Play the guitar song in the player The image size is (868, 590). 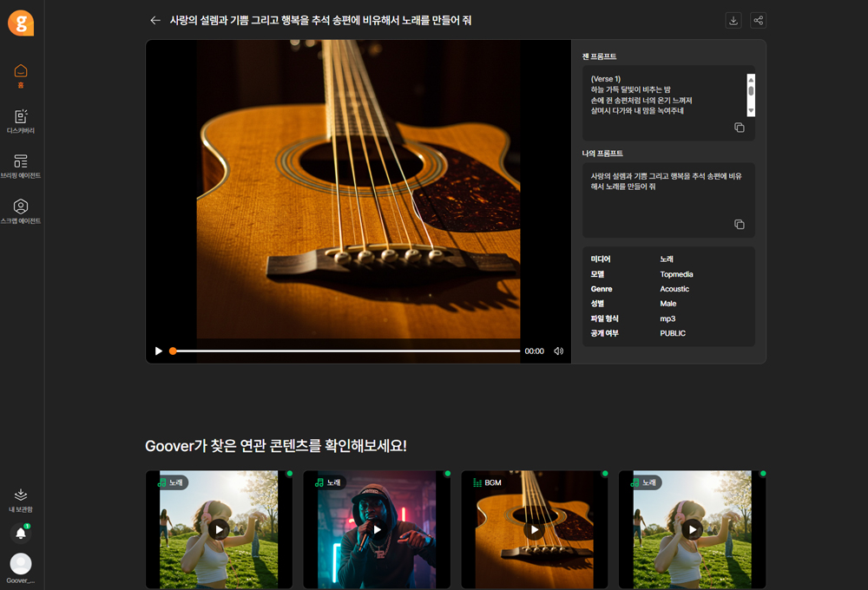click(159, 351)
